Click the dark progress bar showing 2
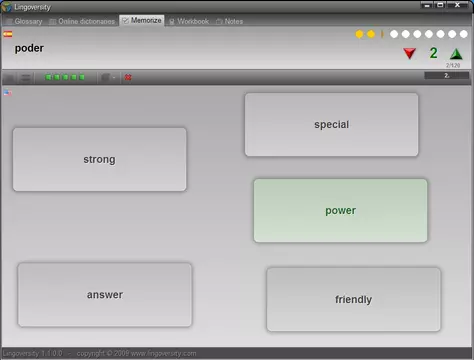This screenshot has height=360, width=474. pyautogui.click(x=446, y=76)
